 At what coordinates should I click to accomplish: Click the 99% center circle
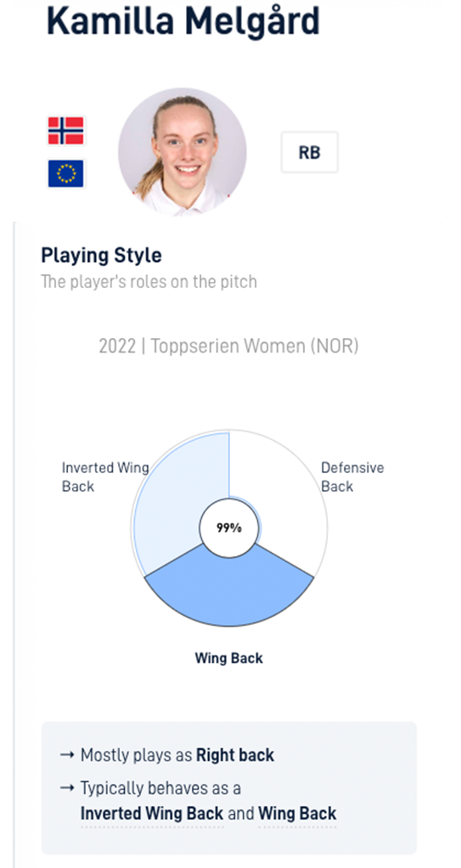click(229, 528)
